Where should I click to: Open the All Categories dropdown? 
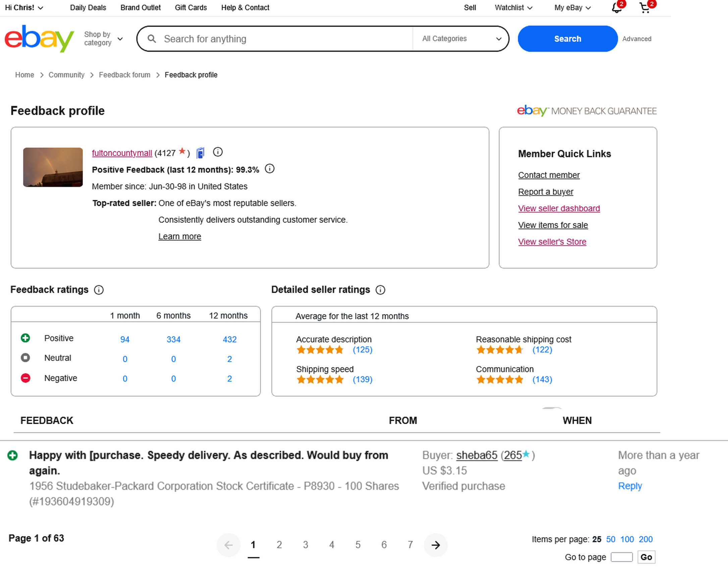(461, 39)
